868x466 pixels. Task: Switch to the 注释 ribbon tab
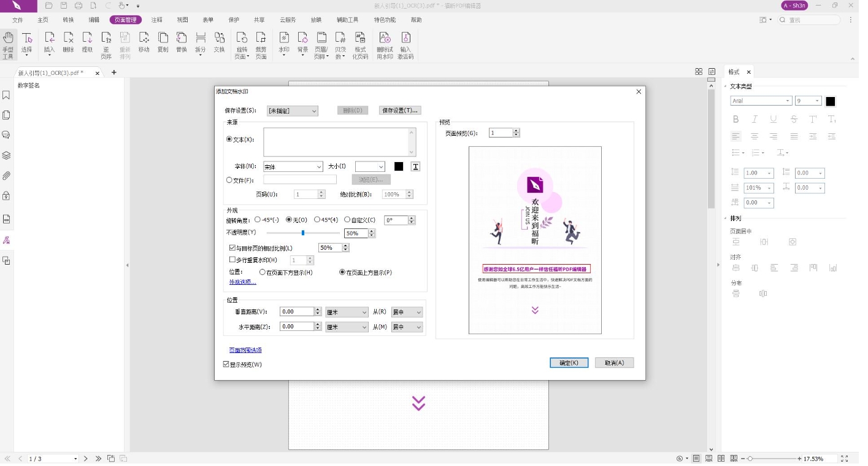[157, 20]
